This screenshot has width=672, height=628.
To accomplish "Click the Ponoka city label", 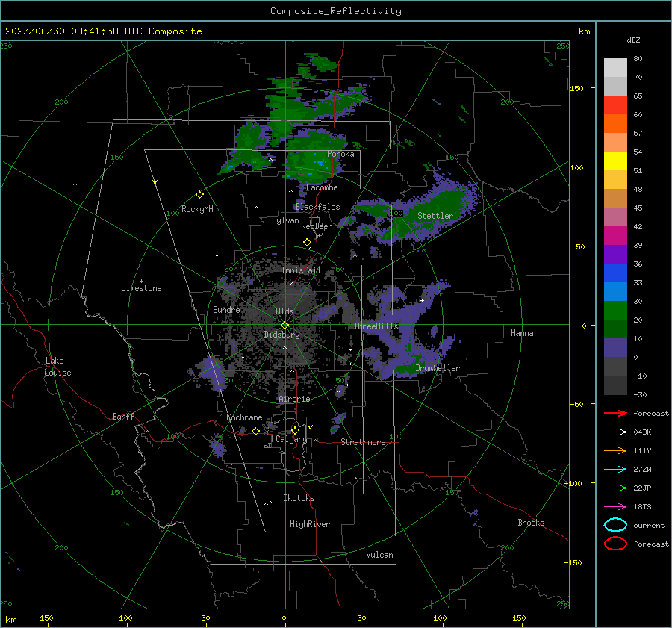I will point(340,154).
